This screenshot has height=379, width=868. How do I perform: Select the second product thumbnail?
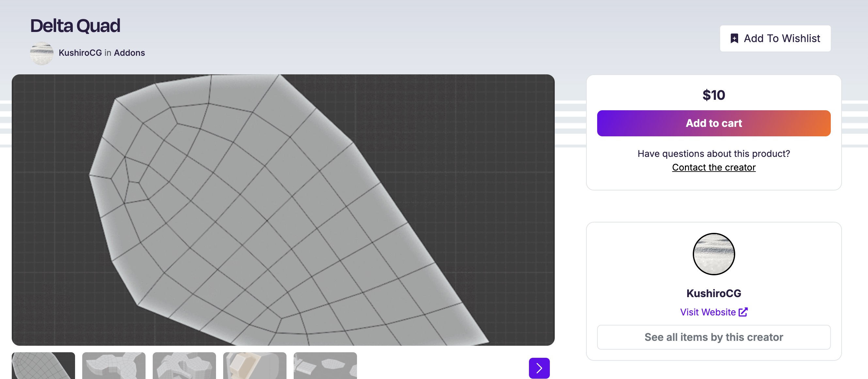click(114, 366)
